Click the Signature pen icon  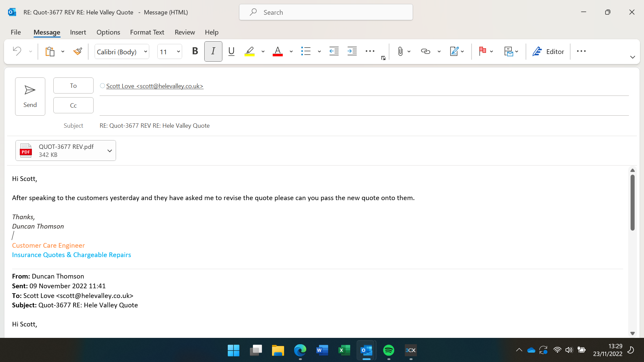click(x=454, y=51)
